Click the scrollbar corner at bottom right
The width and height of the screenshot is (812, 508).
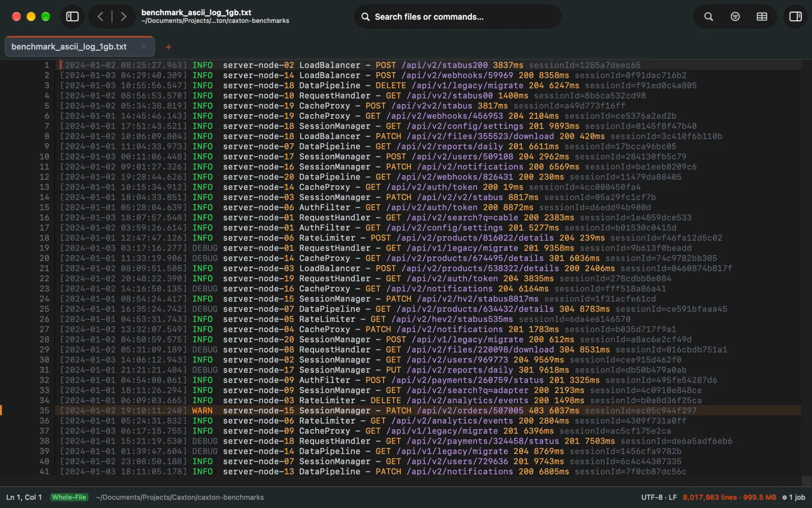point(806,481)
